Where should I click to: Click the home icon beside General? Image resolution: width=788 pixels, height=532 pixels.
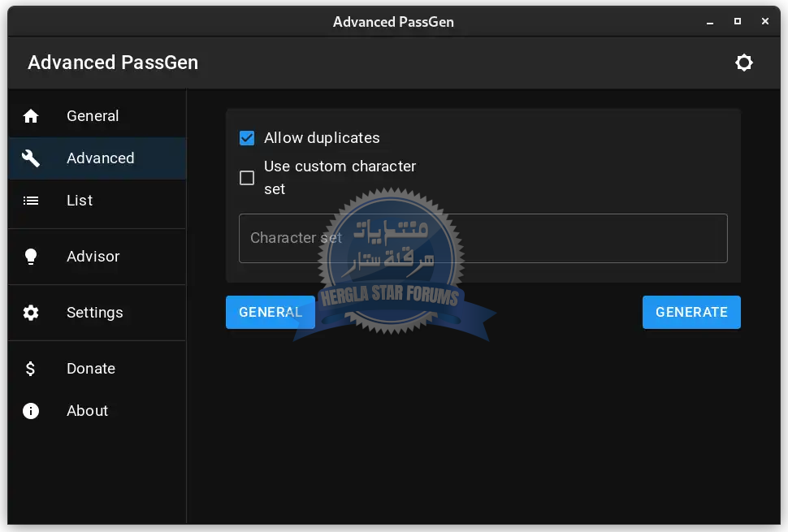coord(31,116)
